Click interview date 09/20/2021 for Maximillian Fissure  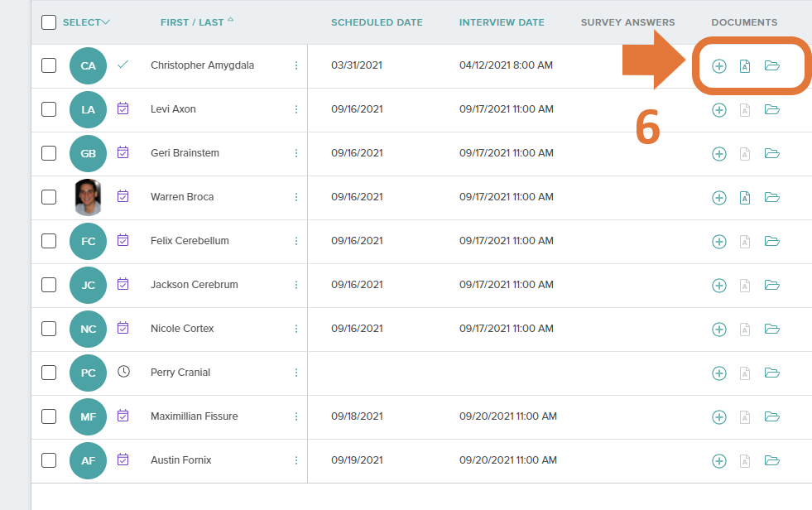click(x=508, y=416)
